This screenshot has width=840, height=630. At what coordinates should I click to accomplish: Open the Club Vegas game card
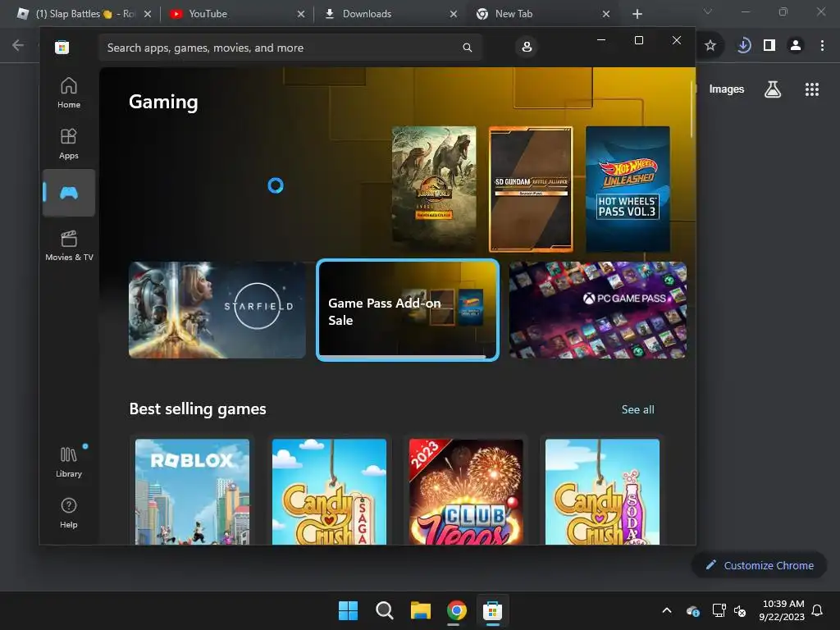point(466,491)
